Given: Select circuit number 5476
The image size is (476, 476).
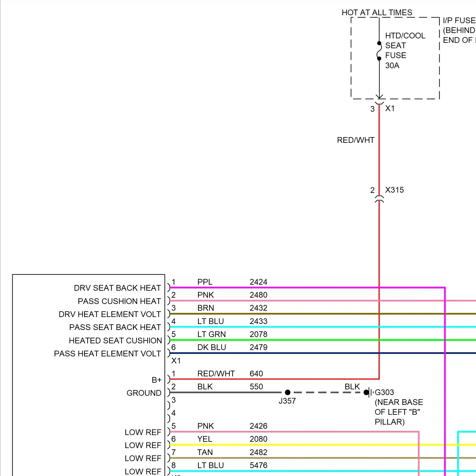Looking at the screenshot, I should click(x=259, y=466).
